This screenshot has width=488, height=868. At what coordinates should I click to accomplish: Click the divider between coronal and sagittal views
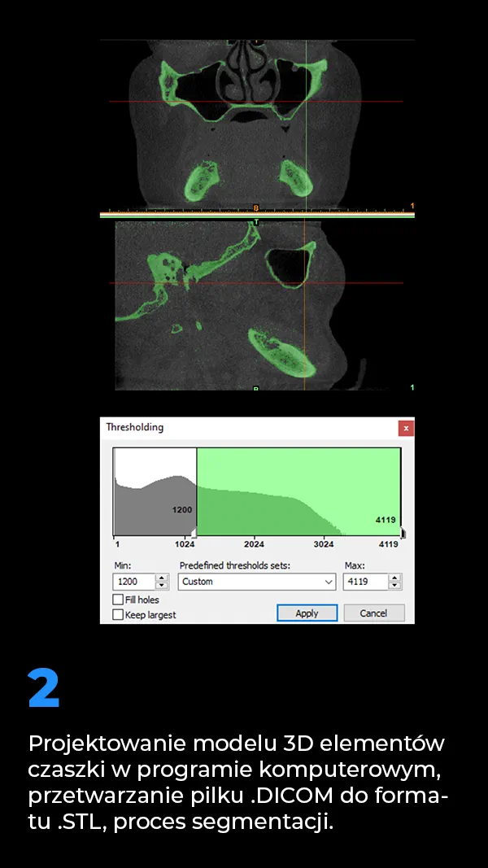pos(257,215)
